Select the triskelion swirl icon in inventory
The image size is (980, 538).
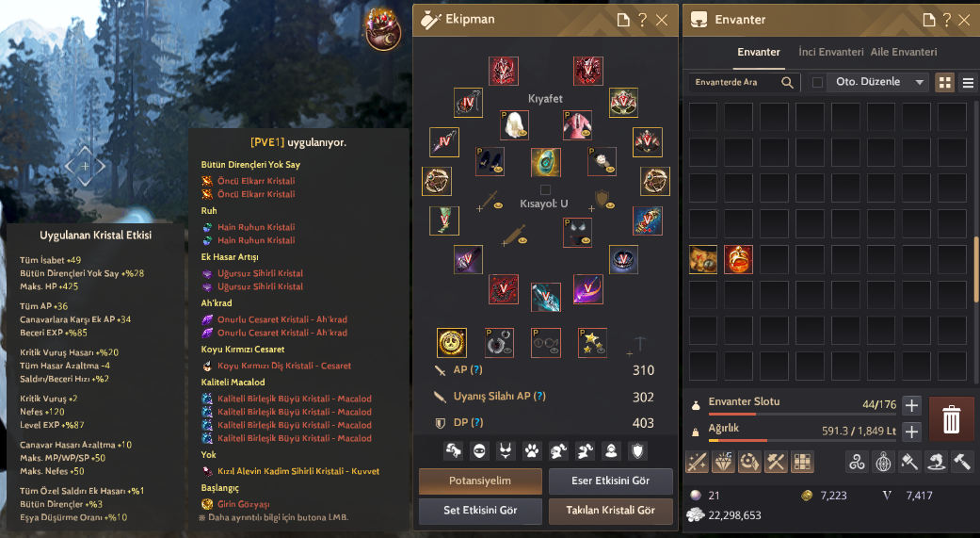[x=857, y=462]
